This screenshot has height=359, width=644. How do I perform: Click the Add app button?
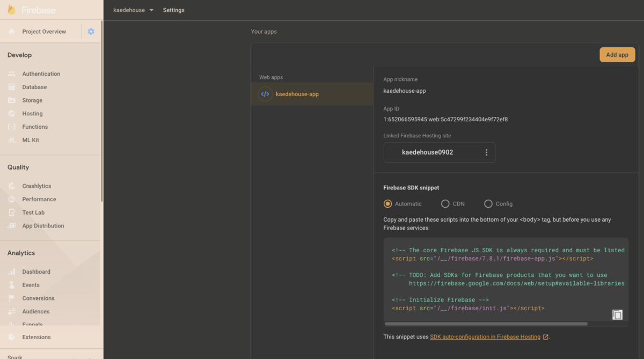tap(617, 55)
